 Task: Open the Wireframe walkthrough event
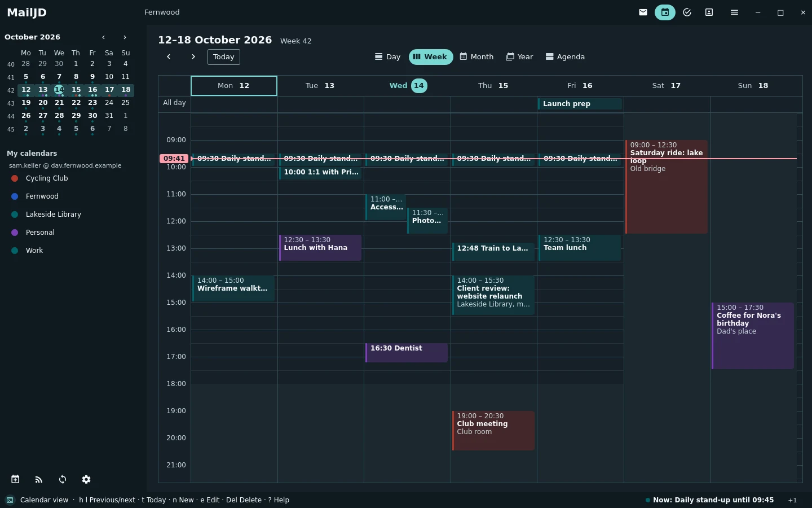(233, 288)
